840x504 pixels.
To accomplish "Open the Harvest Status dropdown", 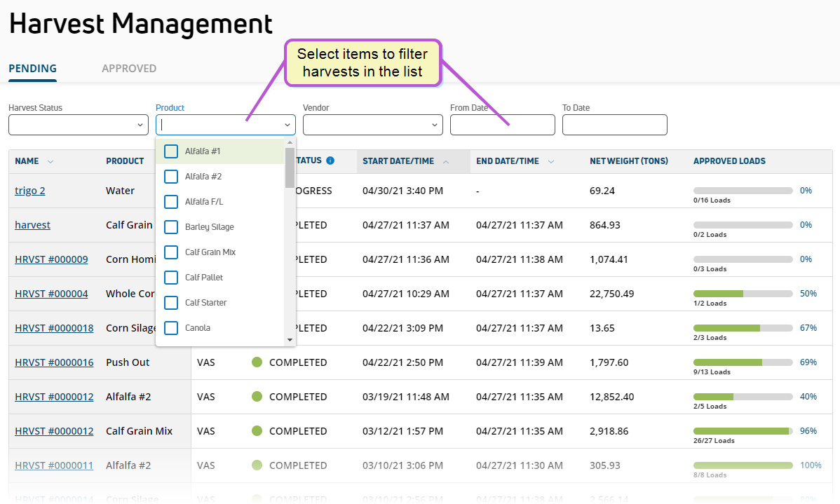I will click(79, 125).
